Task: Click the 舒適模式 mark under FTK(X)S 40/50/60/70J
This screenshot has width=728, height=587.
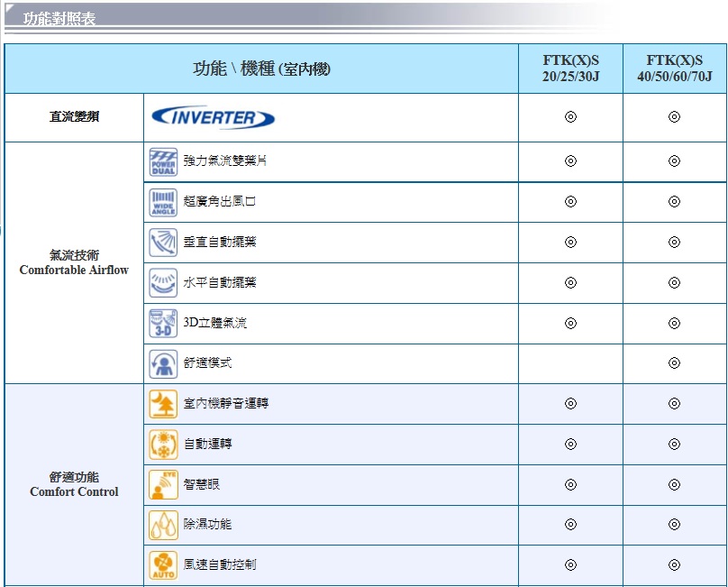Action: 674,363
